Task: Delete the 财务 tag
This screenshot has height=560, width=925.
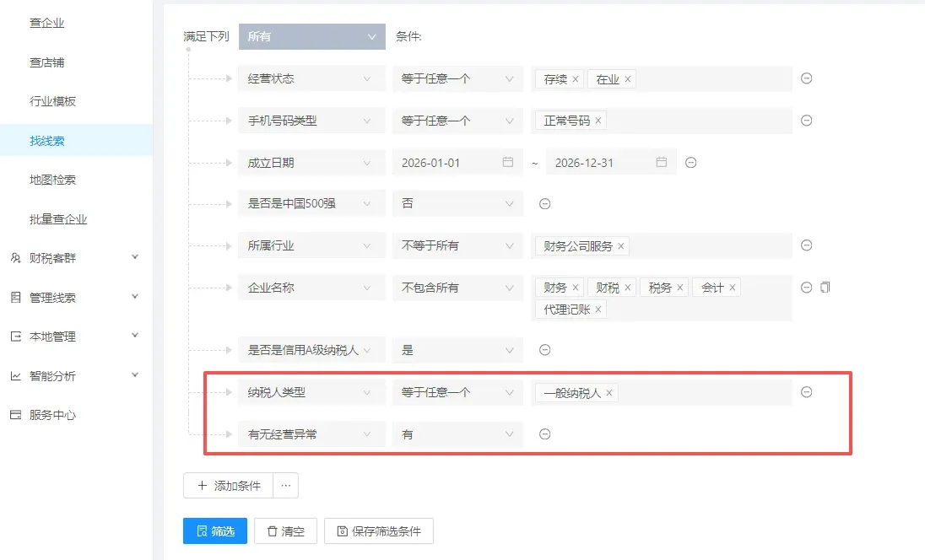Action: click(576, 288)
